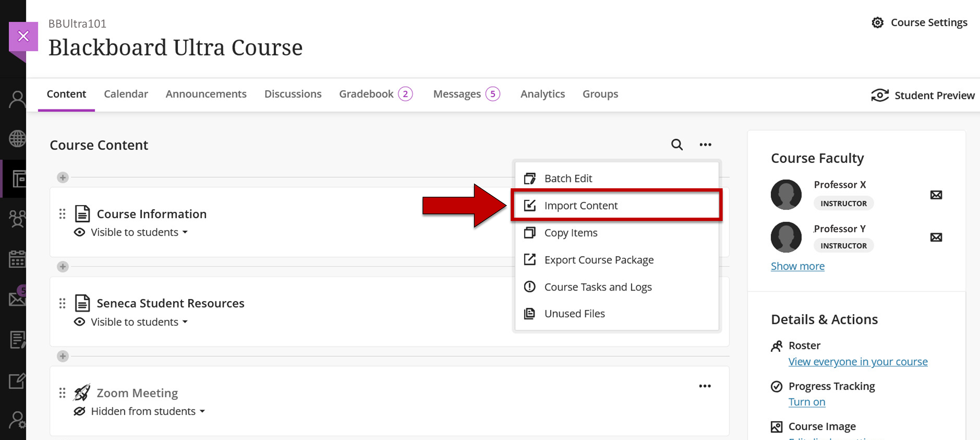Add content above Course Information with plus

pos(63,177)
